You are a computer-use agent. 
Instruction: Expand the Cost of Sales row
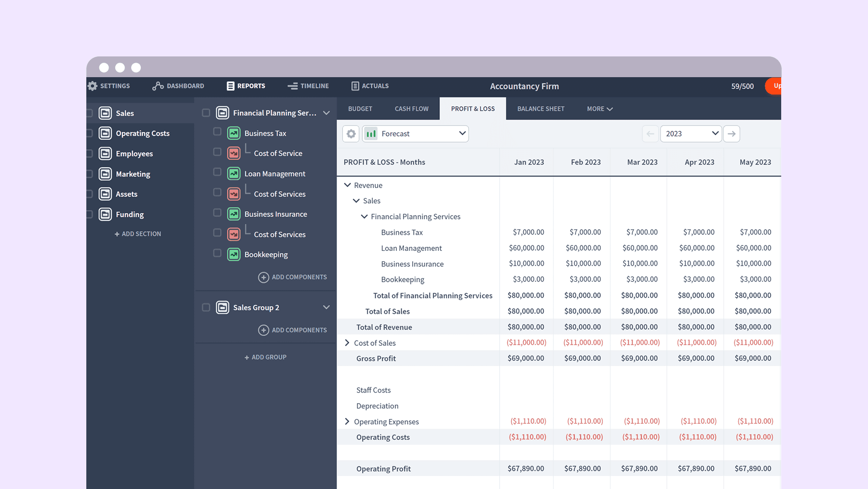[x=347, y=343]
